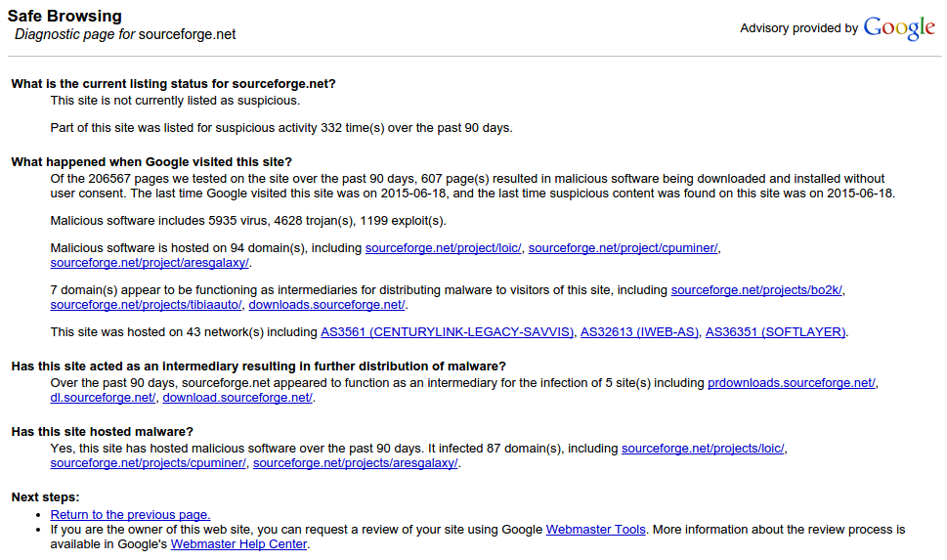Click Return to the previous page link
The height and width of the screenshot is (560, 947).
point(130,515)
